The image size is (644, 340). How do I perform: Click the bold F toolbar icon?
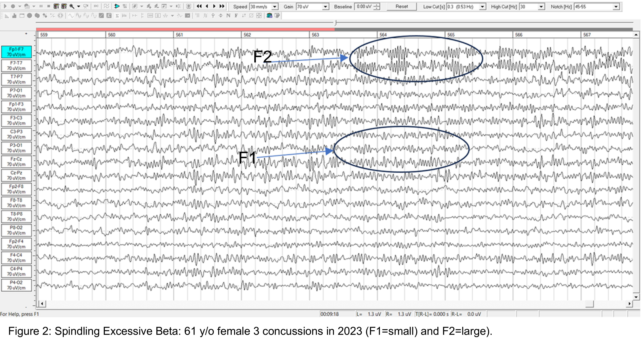[x=236, y=16]
